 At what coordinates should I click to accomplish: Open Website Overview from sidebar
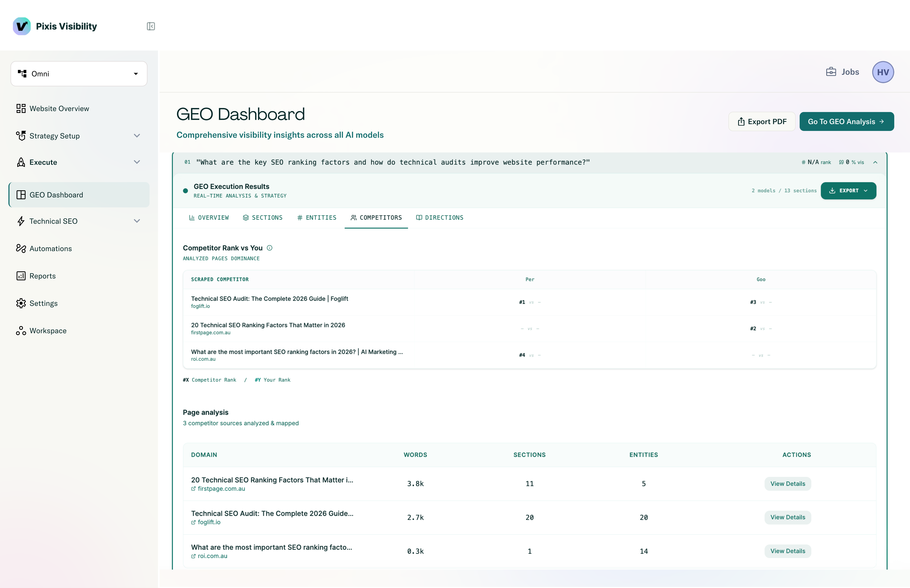pos(59,108)
